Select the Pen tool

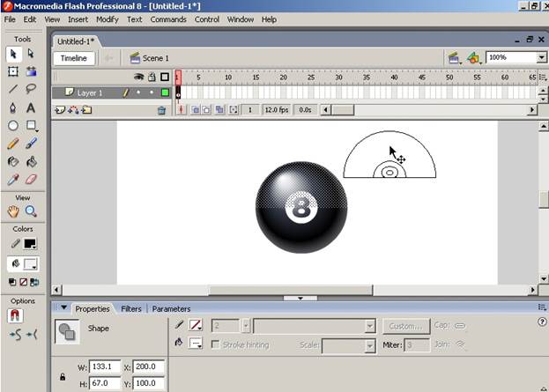13,107
